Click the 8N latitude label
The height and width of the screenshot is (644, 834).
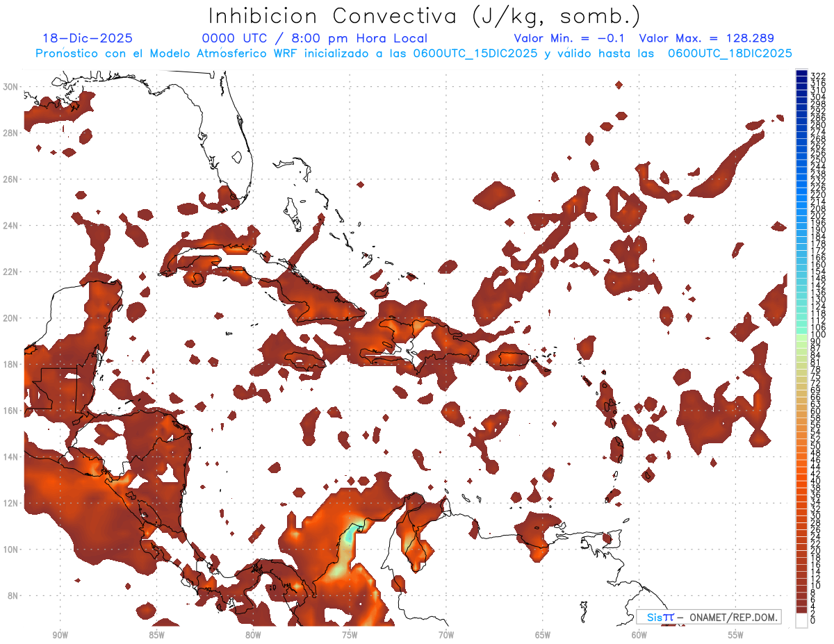pos(14,595)
